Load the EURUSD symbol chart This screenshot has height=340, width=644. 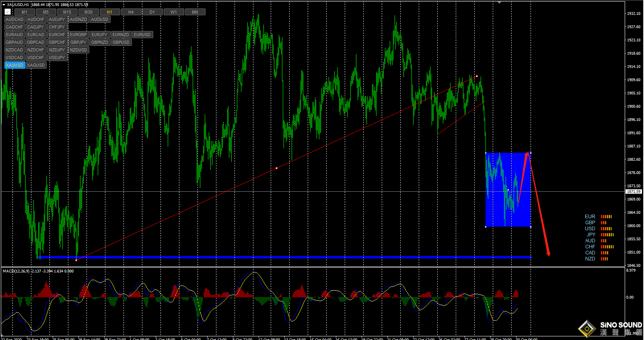tap(142, 35)
